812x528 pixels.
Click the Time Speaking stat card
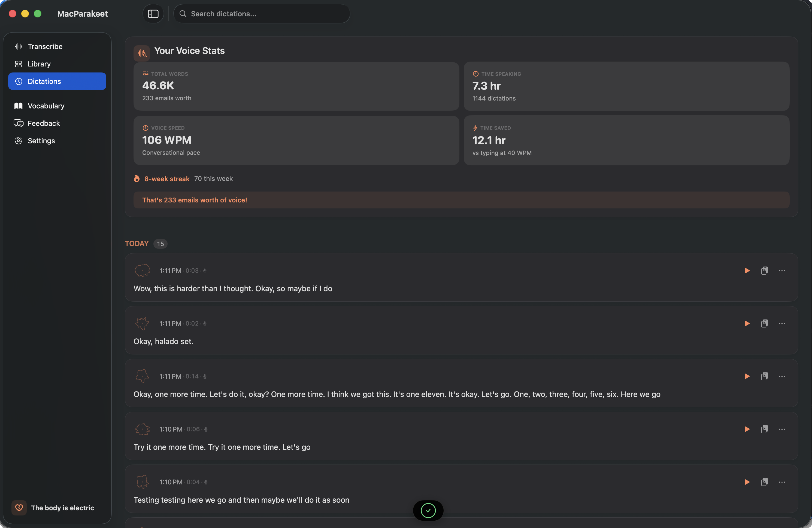coord(626,86)
